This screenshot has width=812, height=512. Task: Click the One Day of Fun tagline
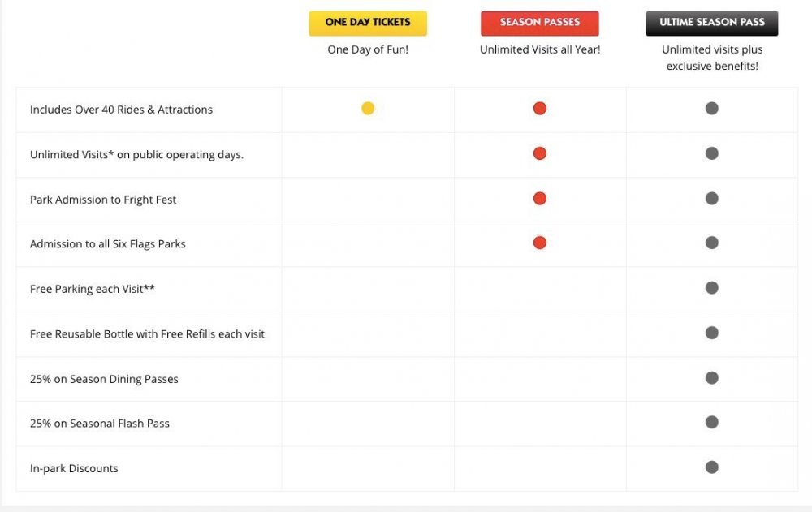[x=367, y=49]
